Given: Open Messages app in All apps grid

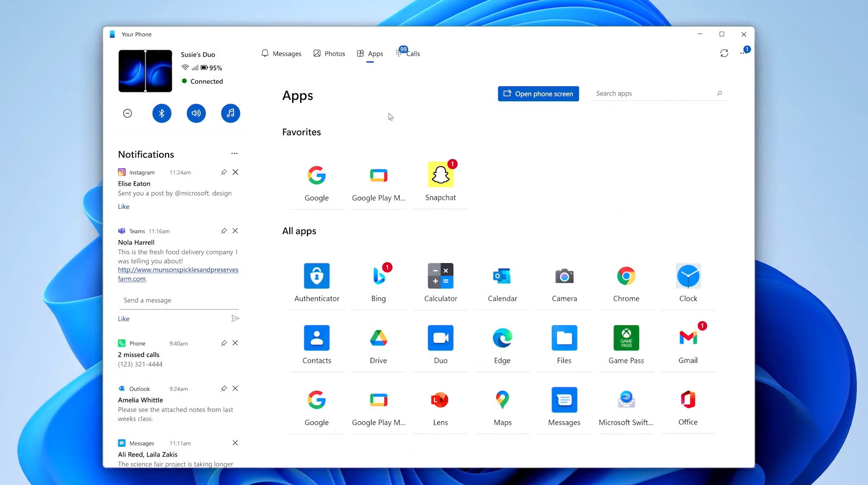Looking at the screenshot, I should [564, 407].
